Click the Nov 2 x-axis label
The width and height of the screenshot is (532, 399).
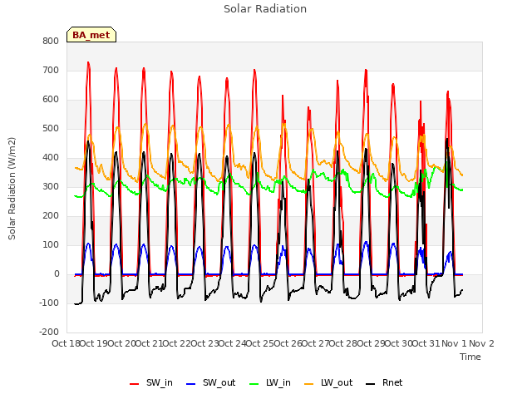tap(481, 343)
